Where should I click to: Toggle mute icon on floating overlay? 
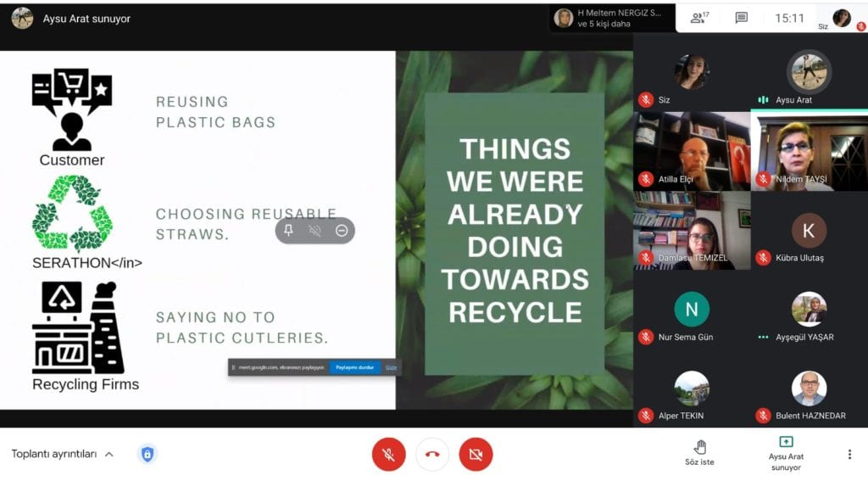(315, 231)
